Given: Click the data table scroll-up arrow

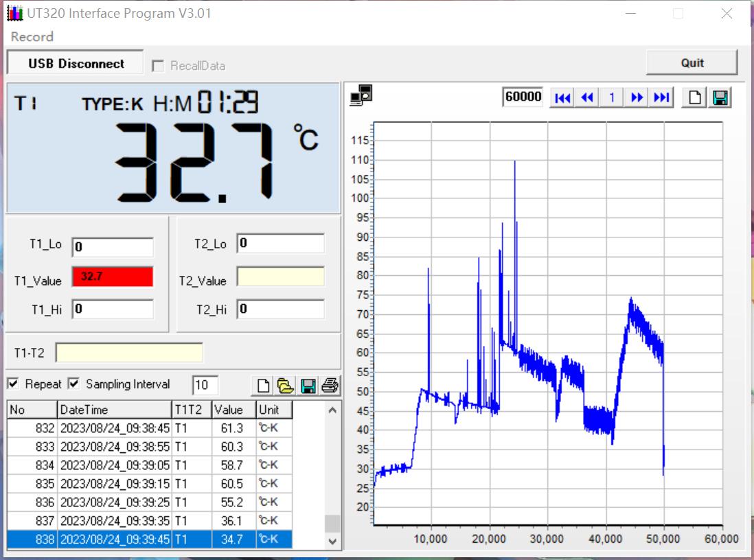Looking at the screenshot, I should pyautogui.click(x=332, y=410).
